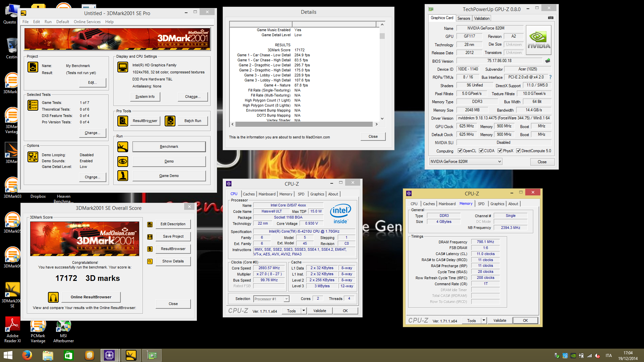Switch to 3DMark2001 taskbar button
The width and height of the screenshot is (644, 362).
coord(131,355)
